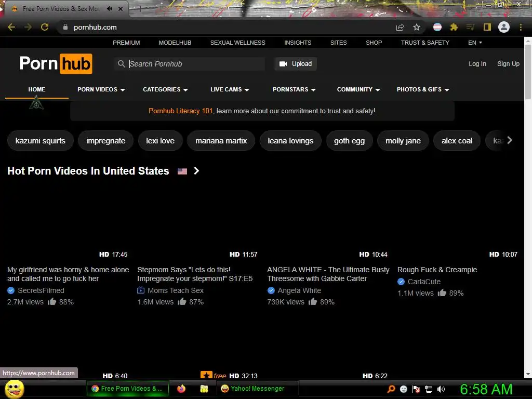Open the media controls toolbar icon
532x399 pixels.
pos(470,27)
